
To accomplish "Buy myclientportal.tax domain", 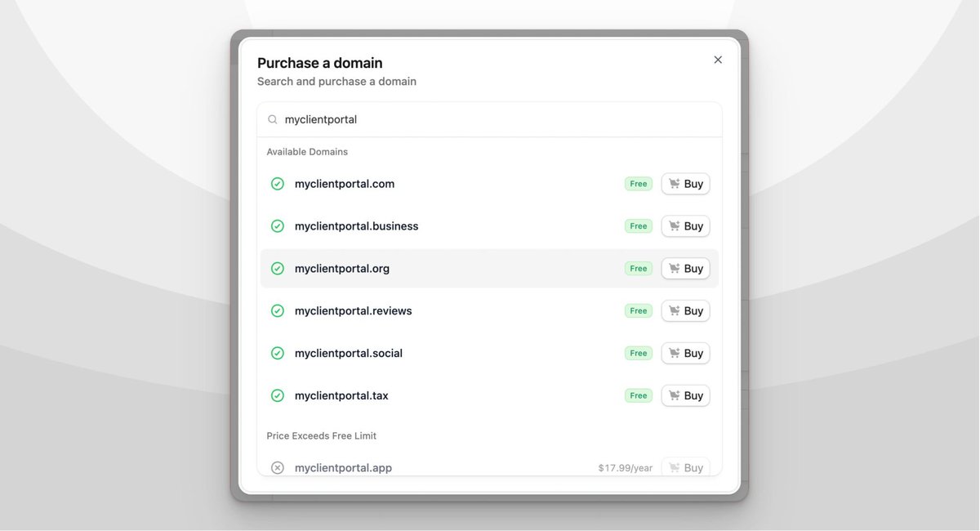I will [685, 396].
